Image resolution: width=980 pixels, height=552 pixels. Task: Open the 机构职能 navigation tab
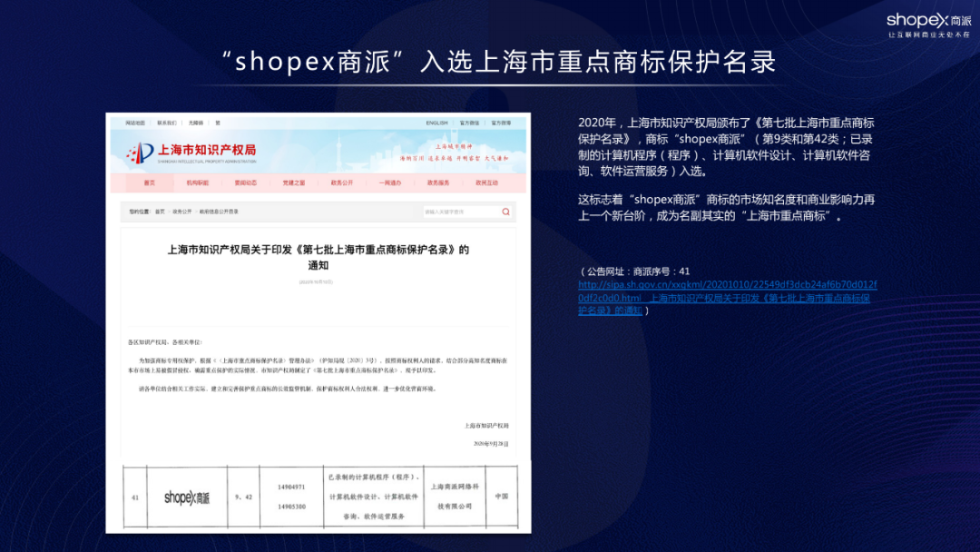click(198, 183)
